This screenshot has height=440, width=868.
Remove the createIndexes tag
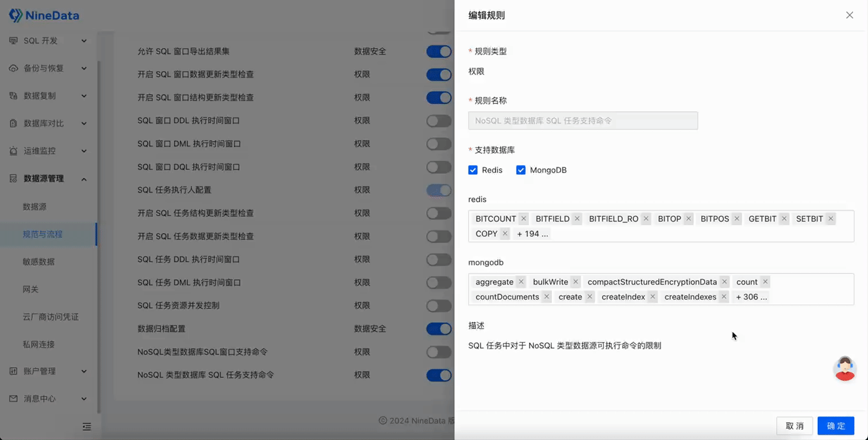point(724,297)
